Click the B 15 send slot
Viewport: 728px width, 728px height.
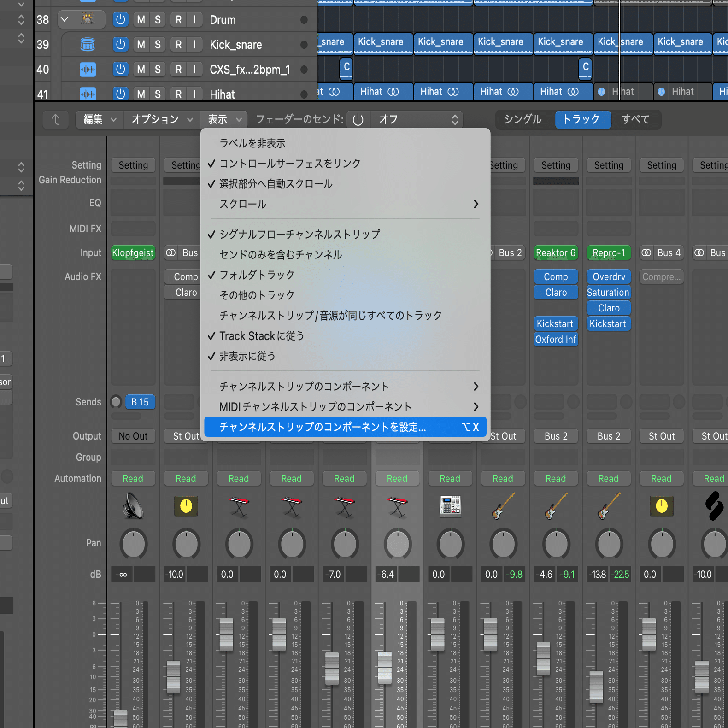[x=140, y=402]
